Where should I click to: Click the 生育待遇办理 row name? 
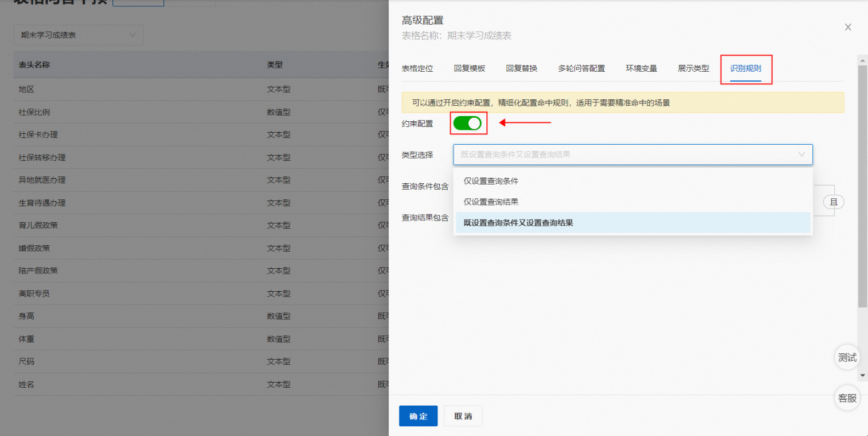click(x=42, y=203)
